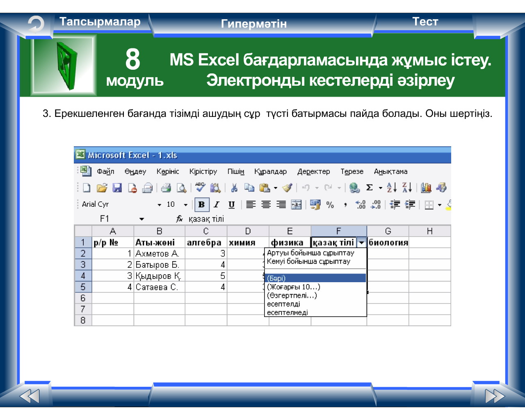Screen dimensions: 525x420
Task: Click the circular return arrow button
Action: click(x=36, y=24)
